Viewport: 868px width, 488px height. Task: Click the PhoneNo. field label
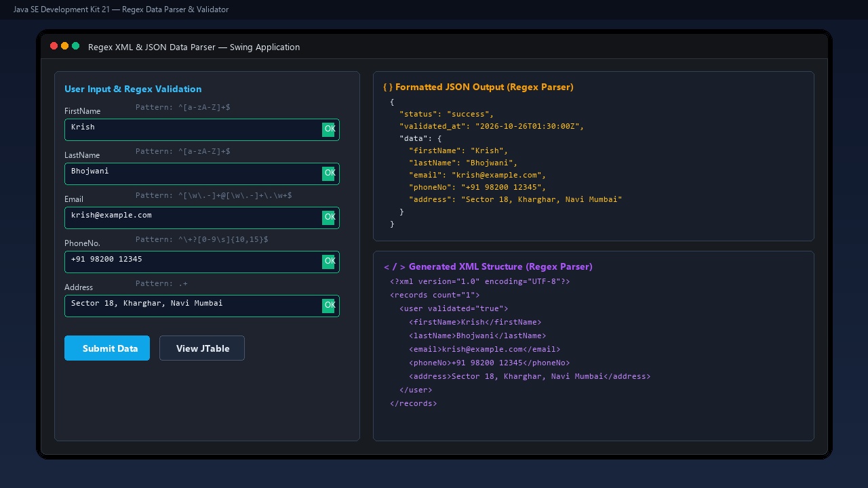[x=82, y=243]
